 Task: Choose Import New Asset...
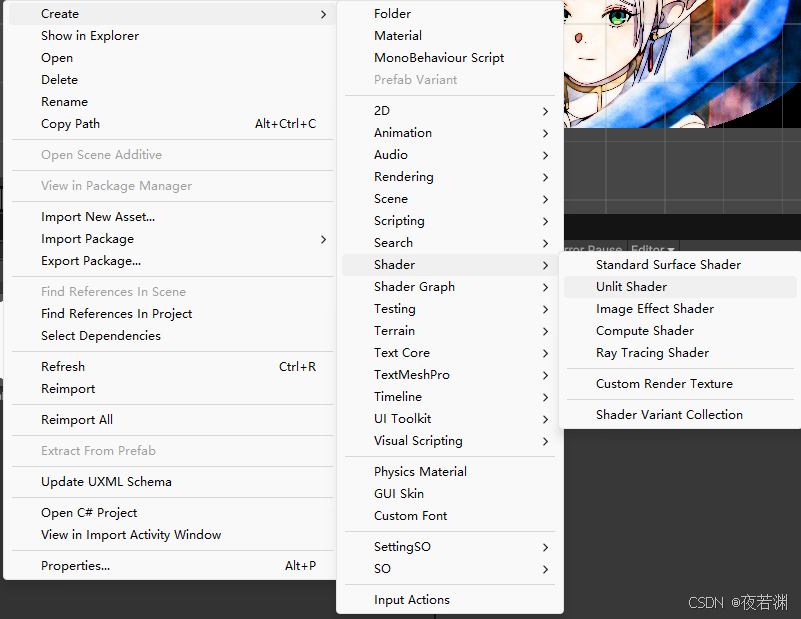[172, 217]
